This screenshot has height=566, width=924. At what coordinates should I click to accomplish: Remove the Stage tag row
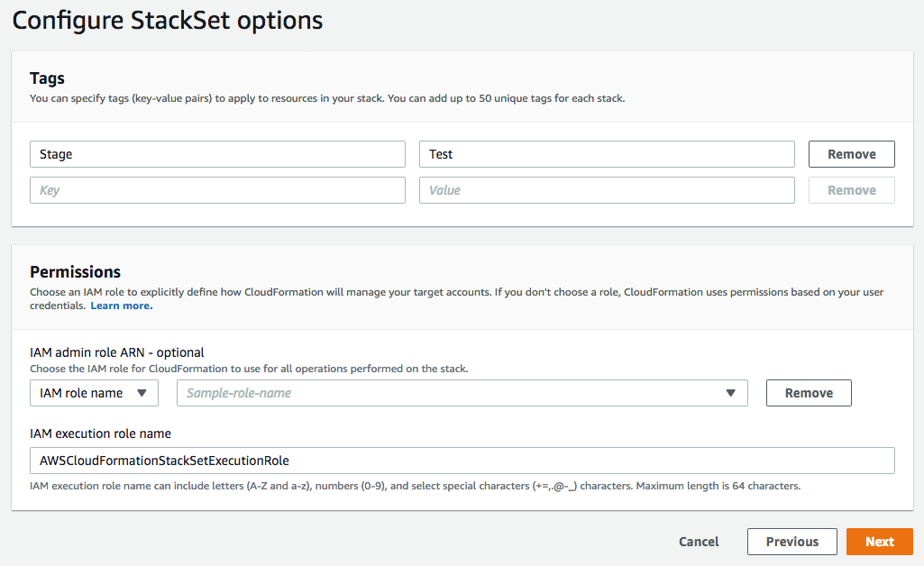click(851, 154)
